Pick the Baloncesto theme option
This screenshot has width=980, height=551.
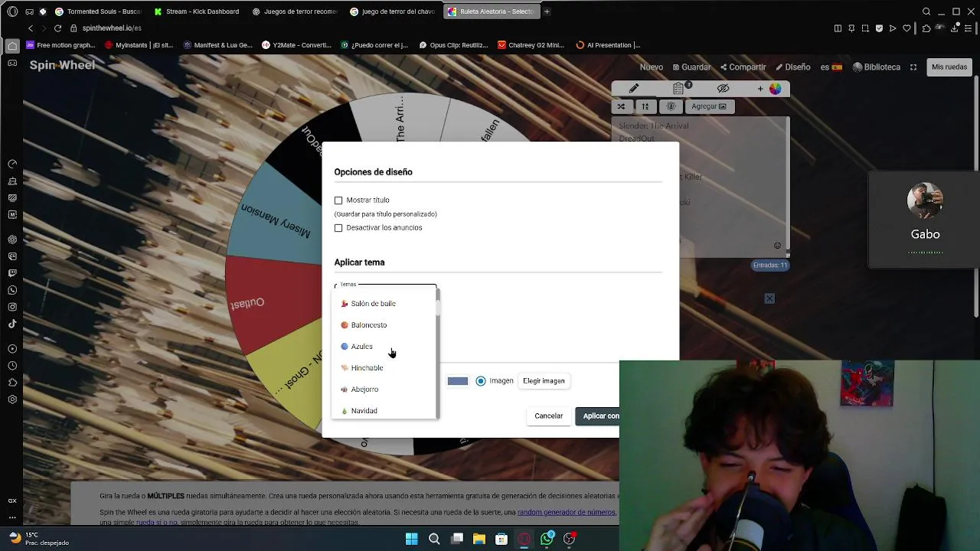[x=384, y=325]
